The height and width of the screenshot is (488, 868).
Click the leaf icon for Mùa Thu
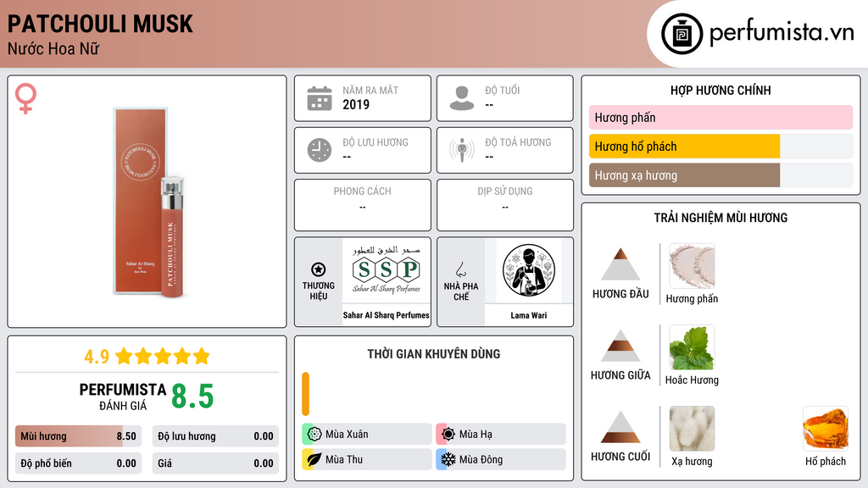[x=314, y=459]
